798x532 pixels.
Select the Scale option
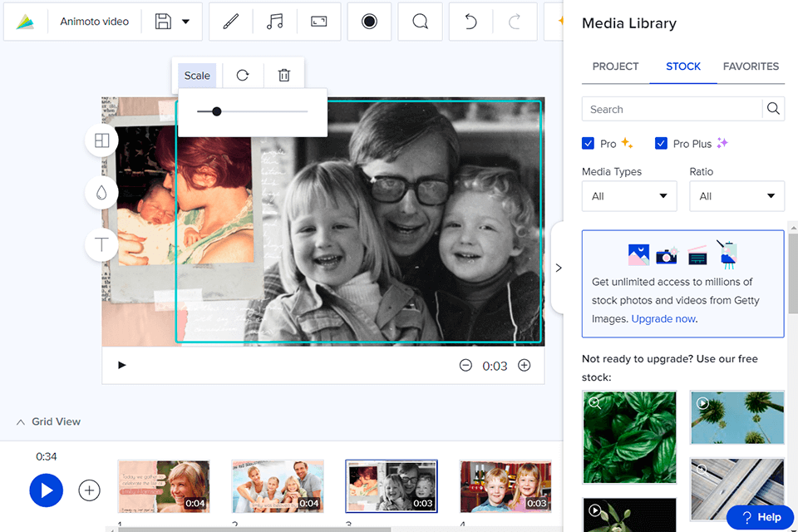(197, 76)
